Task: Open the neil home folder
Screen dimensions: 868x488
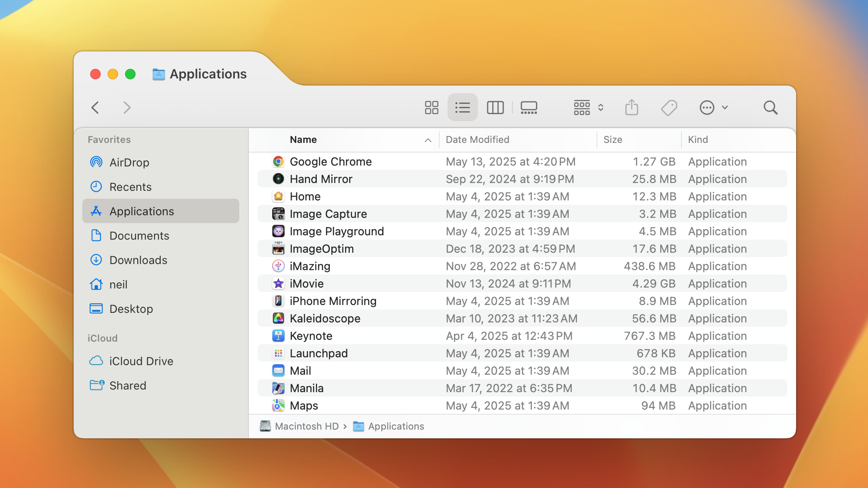Action: (161, 285)
